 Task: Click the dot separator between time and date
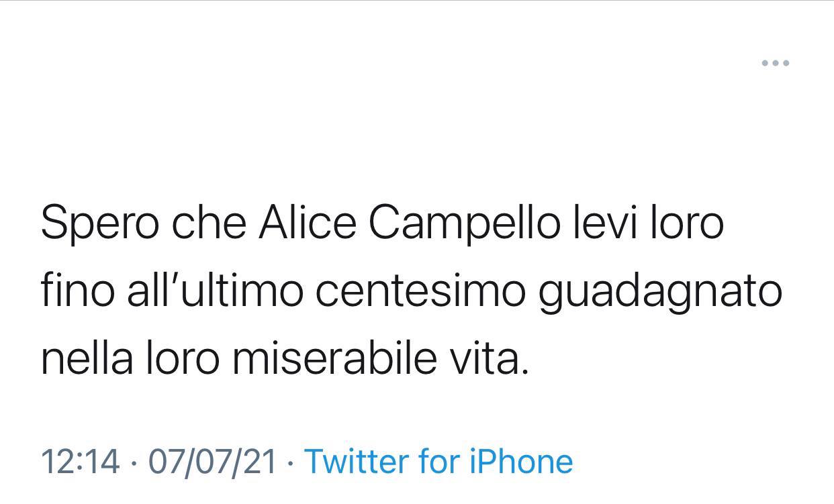pos(134,462)
